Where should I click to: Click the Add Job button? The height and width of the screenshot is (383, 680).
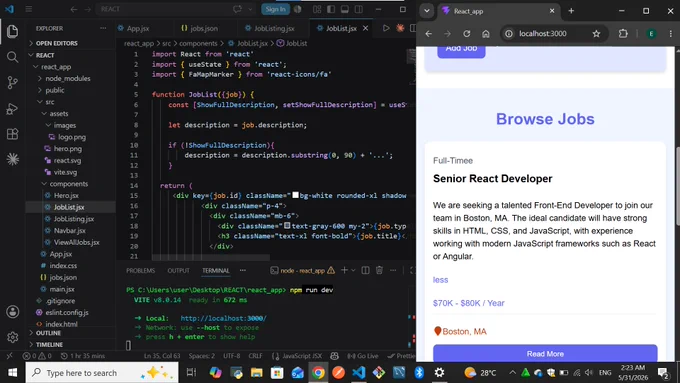[x=461, y=51]
